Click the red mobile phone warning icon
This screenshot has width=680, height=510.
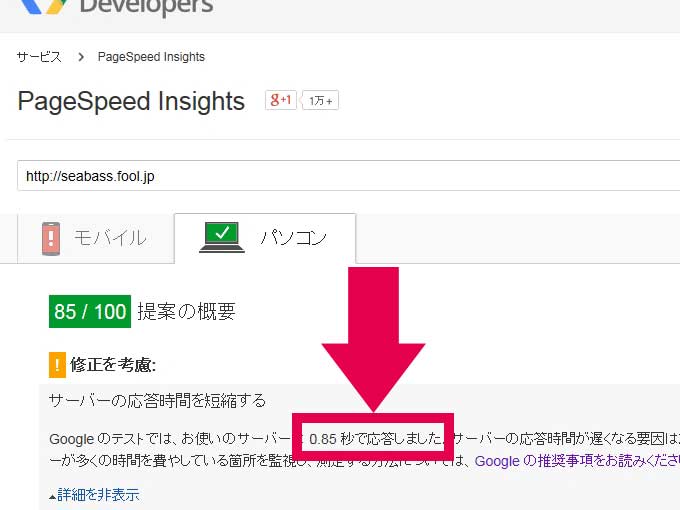pos(51,239)
